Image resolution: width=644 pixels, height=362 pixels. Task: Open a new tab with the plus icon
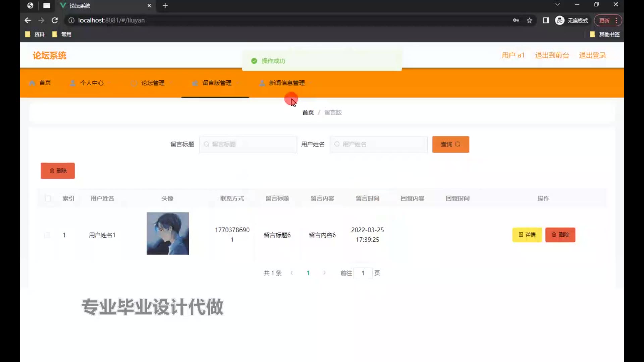165,6
